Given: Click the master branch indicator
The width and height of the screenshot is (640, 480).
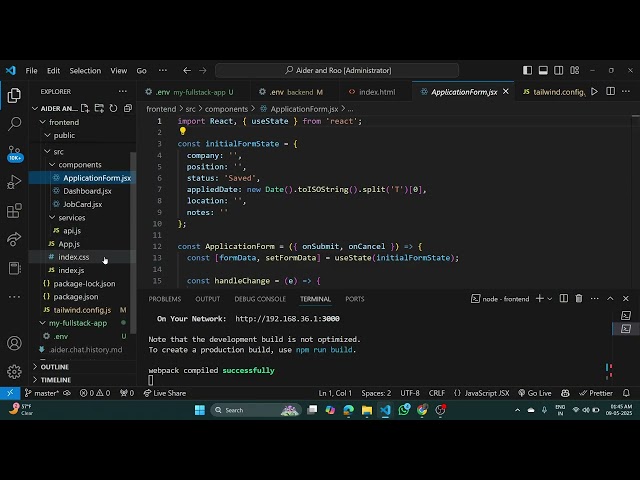Looking at the screenshot, I should 42,393.
